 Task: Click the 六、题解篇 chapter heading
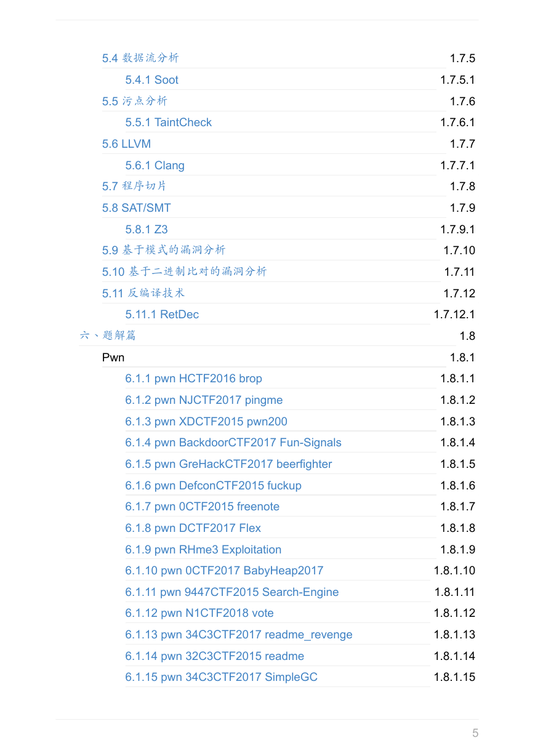pos(108,336)
